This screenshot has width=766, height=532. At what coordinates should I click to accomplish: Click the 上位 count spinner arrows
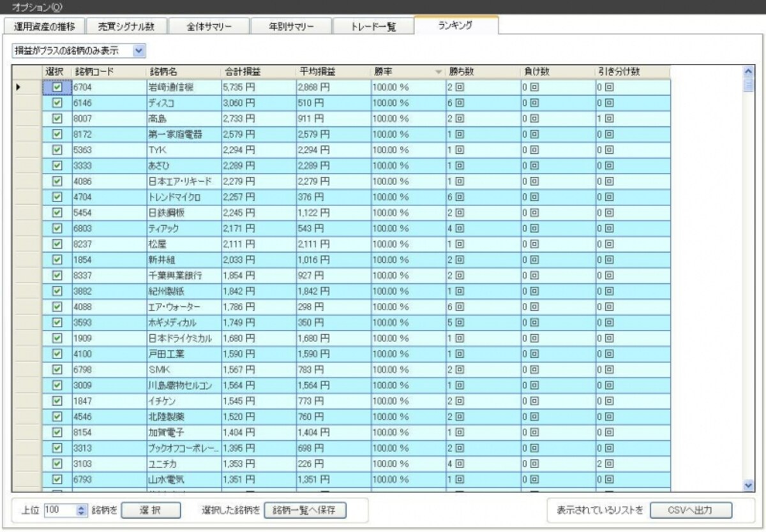point(80,510)
